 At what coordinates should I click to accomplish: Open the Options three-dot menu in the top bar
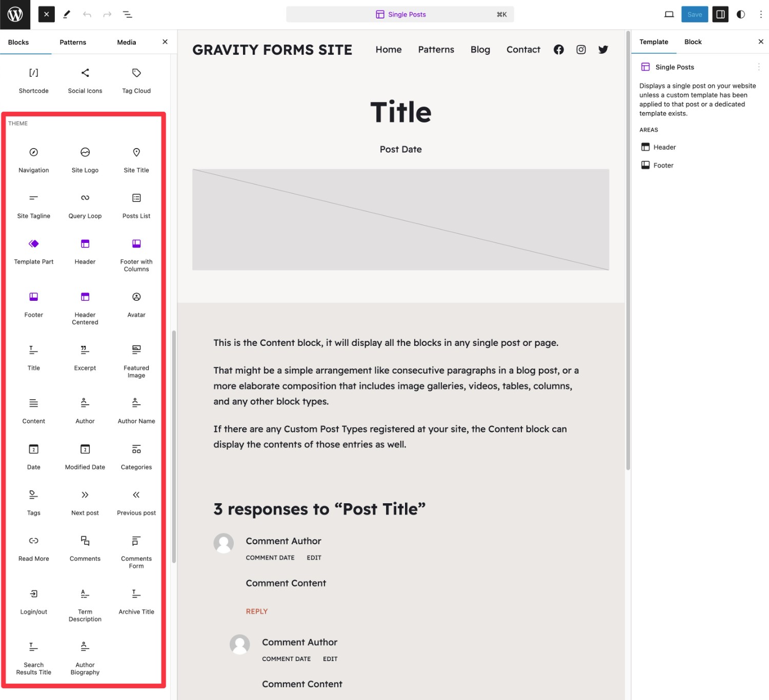tap(761, 14)
